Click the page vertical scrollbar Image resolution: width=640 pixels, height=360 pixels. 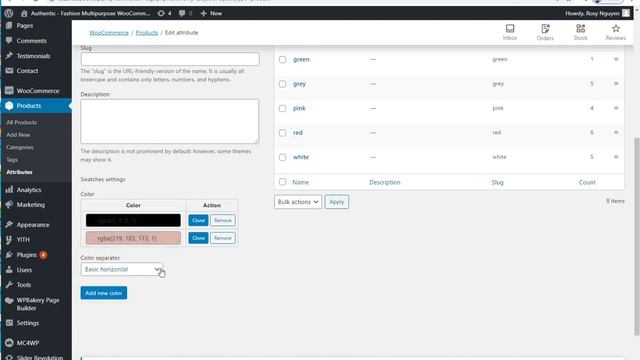coord(636,237)
